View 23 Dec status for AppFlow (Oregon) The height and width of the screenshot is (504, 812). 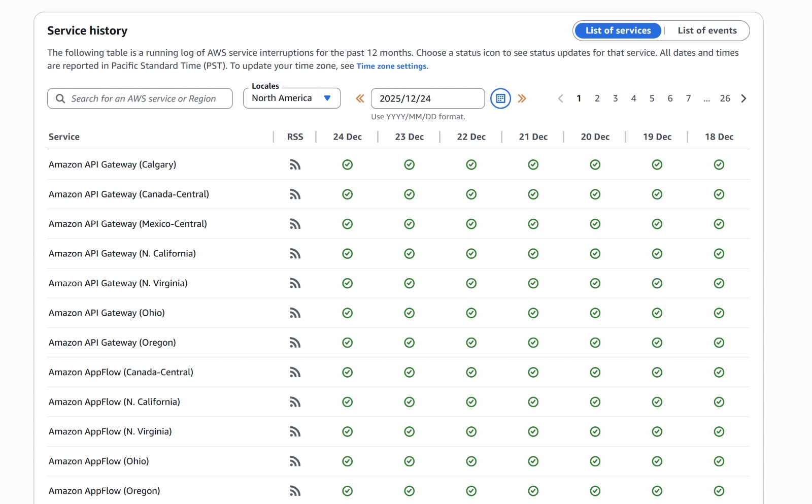[409, 491]
